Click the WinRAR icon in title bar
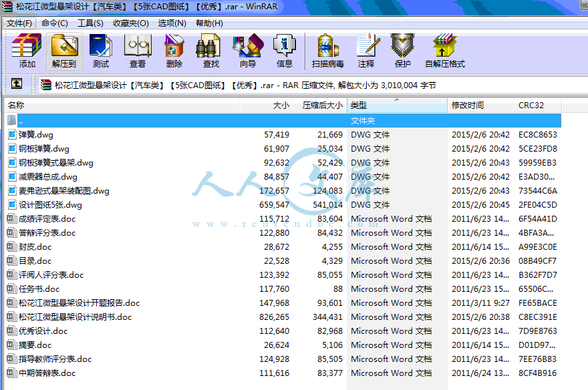 7,7
